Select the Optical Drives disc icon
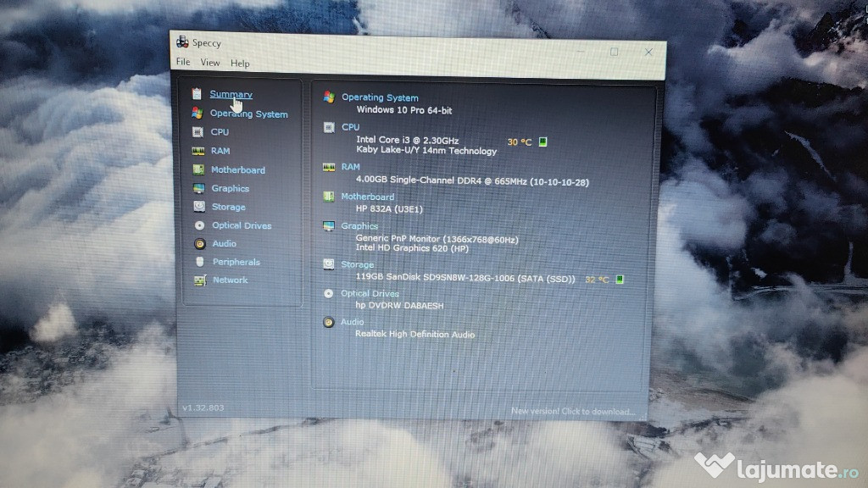 click(x=198, y=225)
